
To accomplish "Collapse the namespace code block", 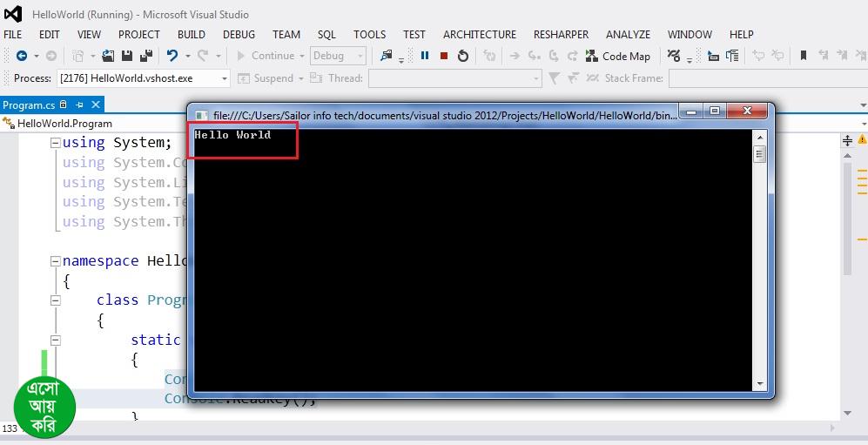I will coord(56,260).
